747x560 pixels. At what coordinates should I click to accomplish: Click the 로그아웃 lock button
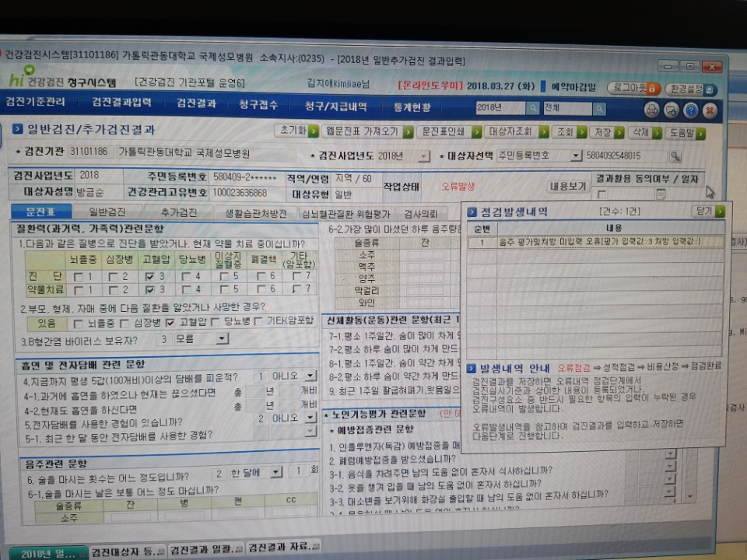pos(633,88)
